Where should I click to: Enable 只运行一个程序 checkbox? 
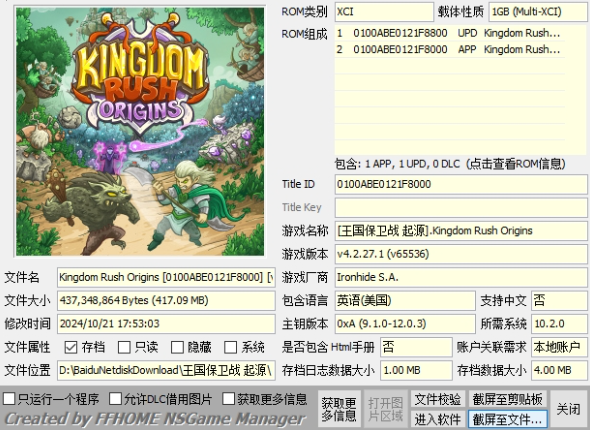9,399
